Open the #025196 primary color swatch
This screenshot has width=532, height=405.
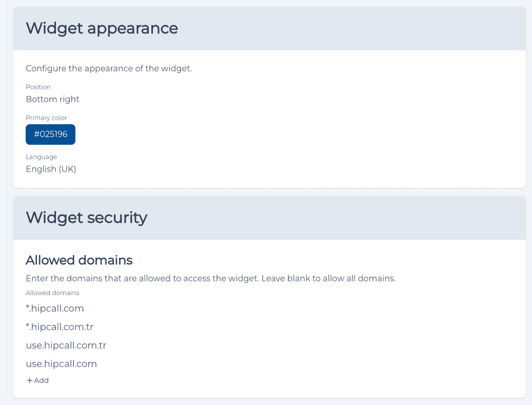pyautogui.click(x=51, y=134)
